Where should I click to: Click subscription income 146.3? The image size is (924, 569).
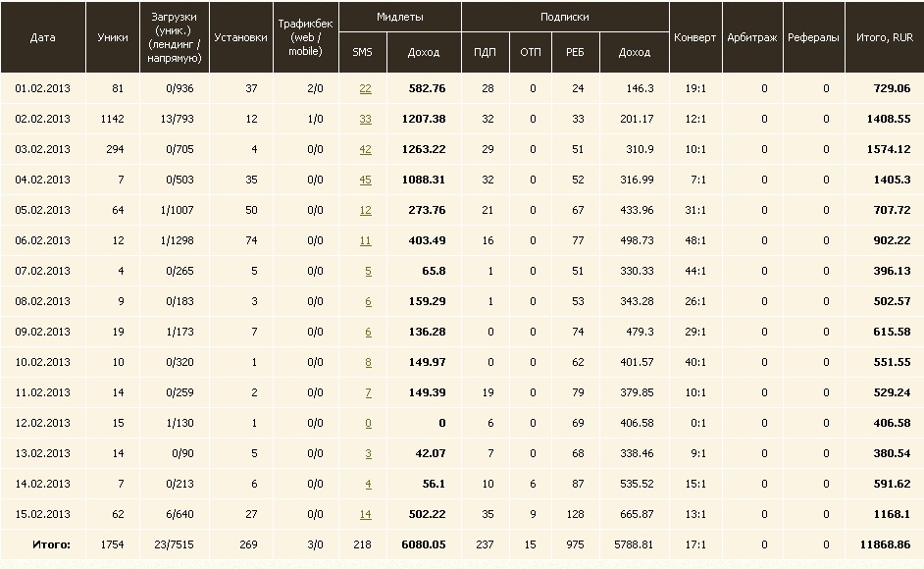point(640,88)
